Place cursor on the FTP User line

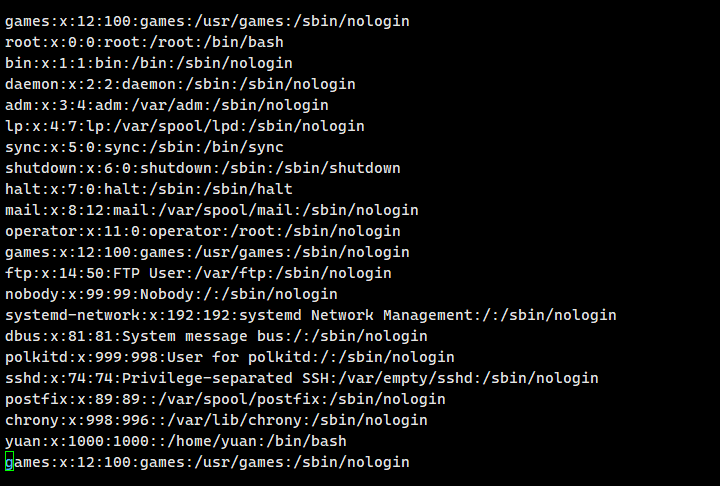198,273
